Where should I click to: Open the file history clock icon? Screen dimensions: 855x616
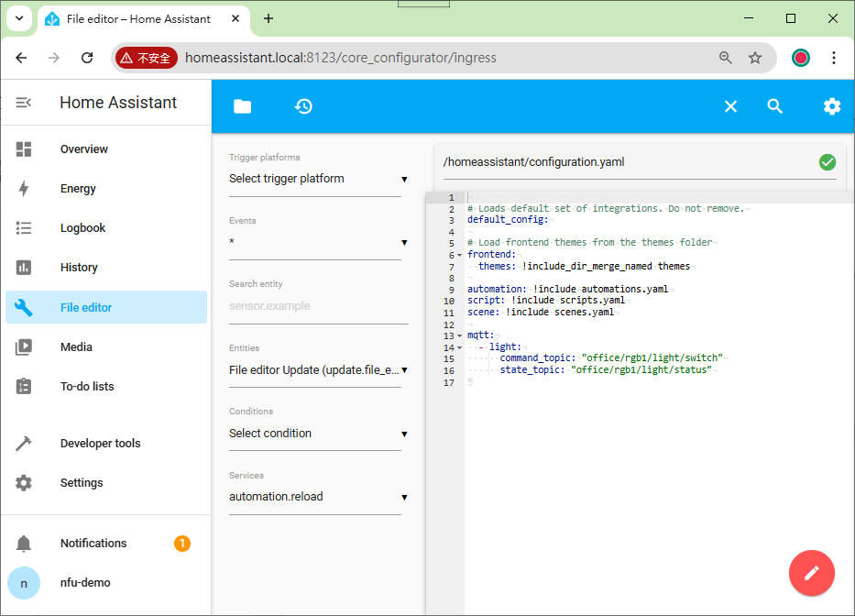click(303, 106)
